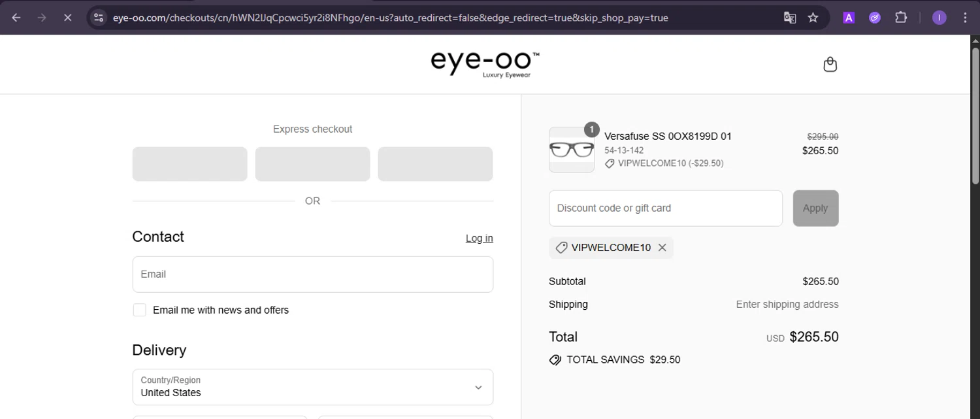Click the Apply discount button
Viewport: 980px width, 419px height.
pyautogui.click(x=815, y=208)
